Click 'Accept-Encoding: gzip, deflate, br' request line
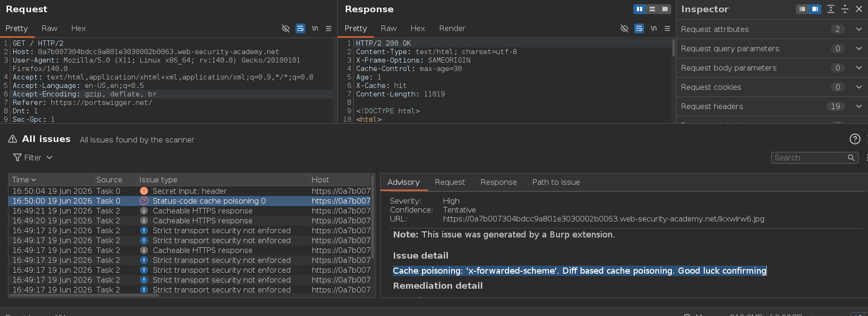The image size is (868, 316). coord(85,94)
